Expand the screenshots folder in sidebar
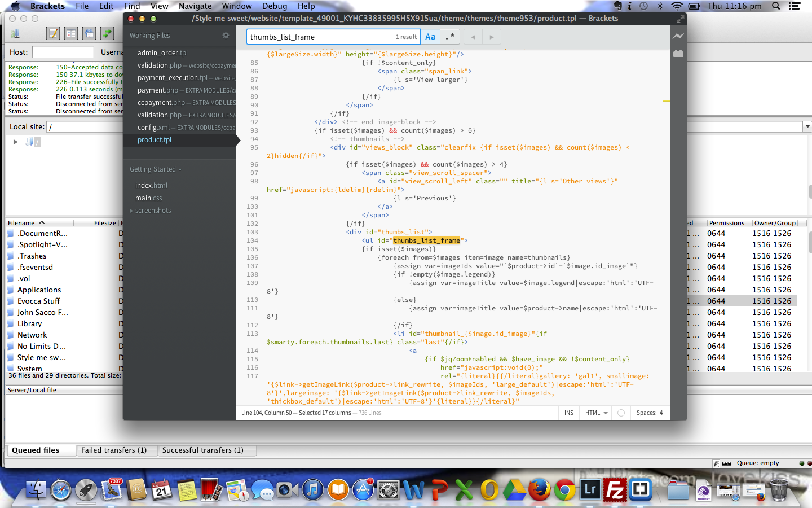Viewport: 812px width, 508px height. (153, 211)
